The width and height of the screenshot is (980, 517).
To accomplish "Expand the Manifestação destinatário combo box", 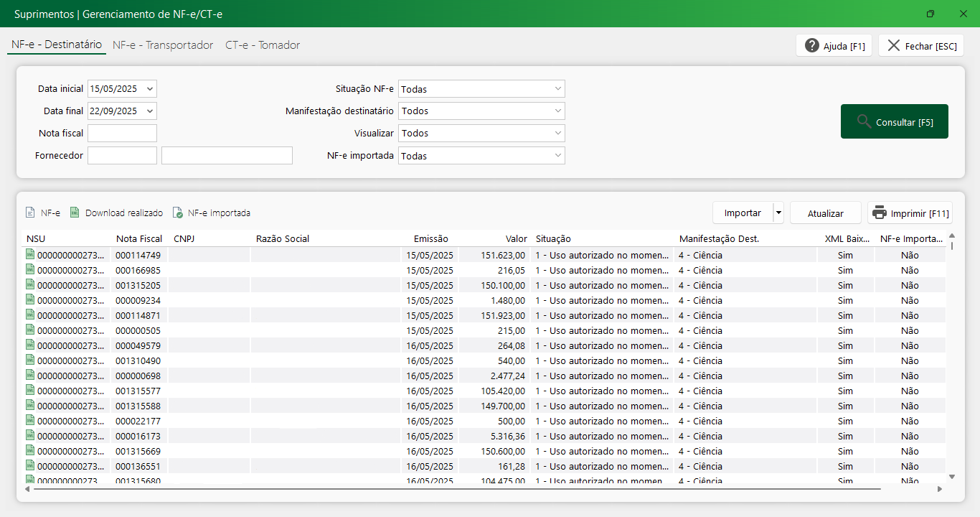I will [x=558, y=111].
